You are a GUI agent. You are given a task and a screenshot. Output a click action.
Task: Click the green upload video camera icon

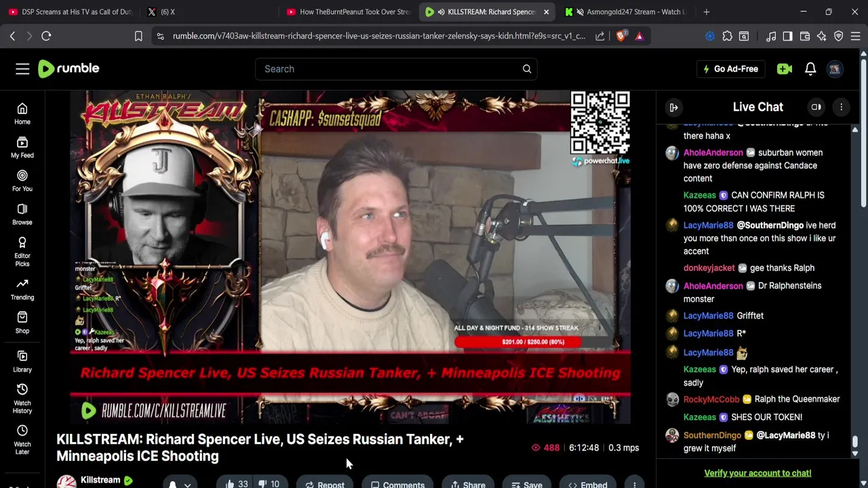point(785,68)
